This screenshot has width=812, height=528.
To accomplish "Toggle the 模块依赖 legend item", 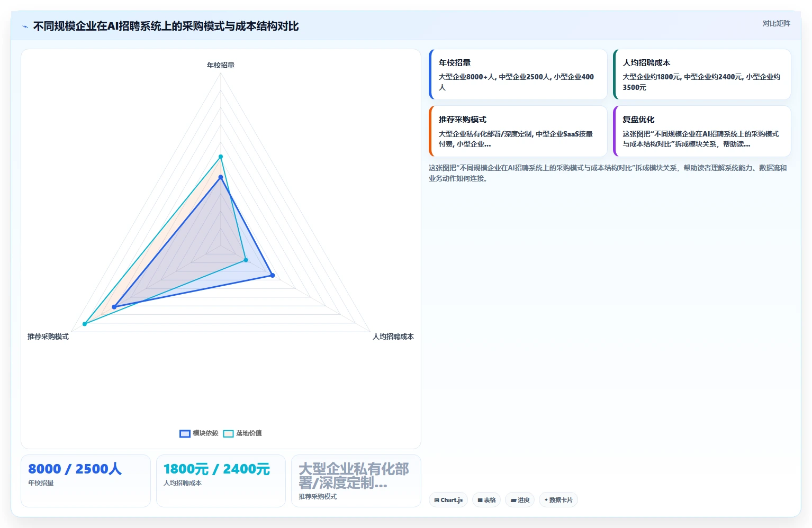I will 199,433.
